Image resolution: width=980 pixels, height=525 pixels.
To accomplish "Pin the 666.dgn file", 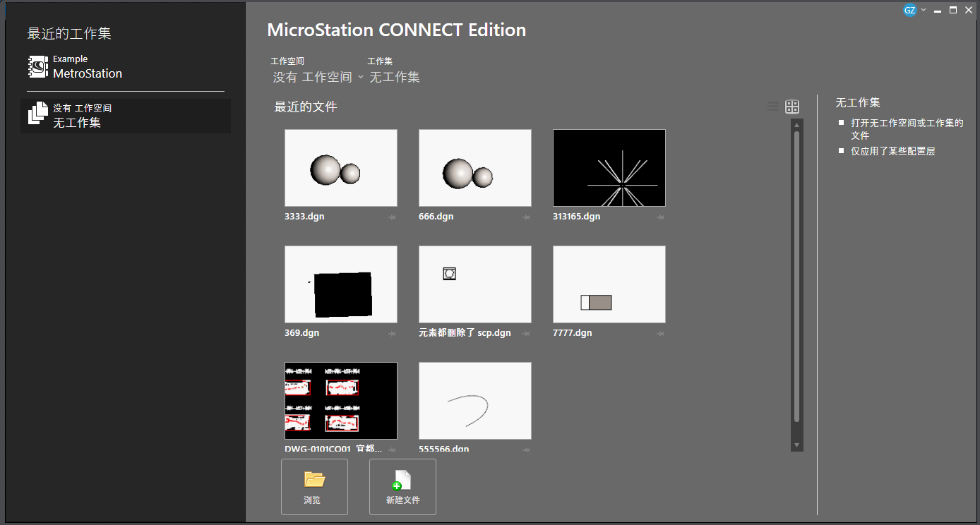I will click(526, 217).
